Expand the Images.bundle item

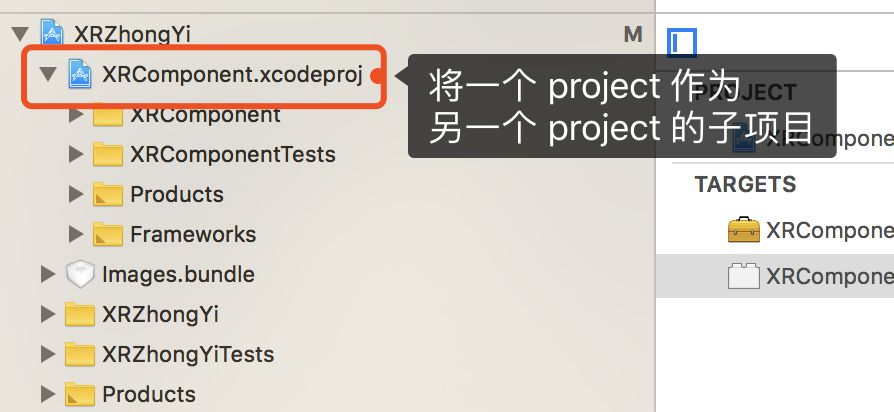click(48, 274)
